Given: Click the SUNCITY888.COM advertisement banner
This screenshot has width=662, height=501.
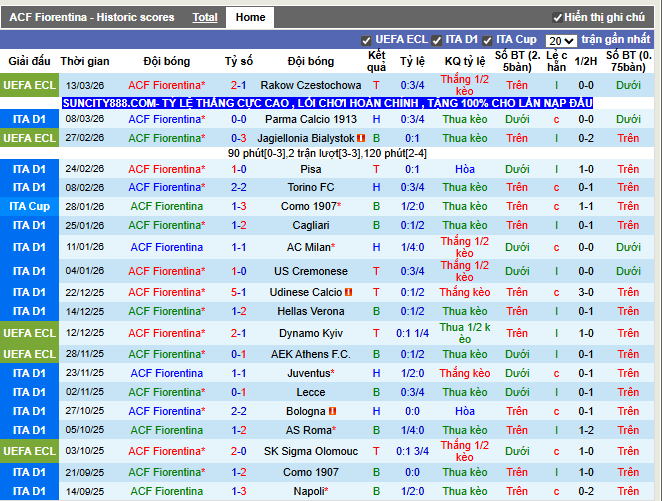Looking at the screenshot, I should [328, 103].
